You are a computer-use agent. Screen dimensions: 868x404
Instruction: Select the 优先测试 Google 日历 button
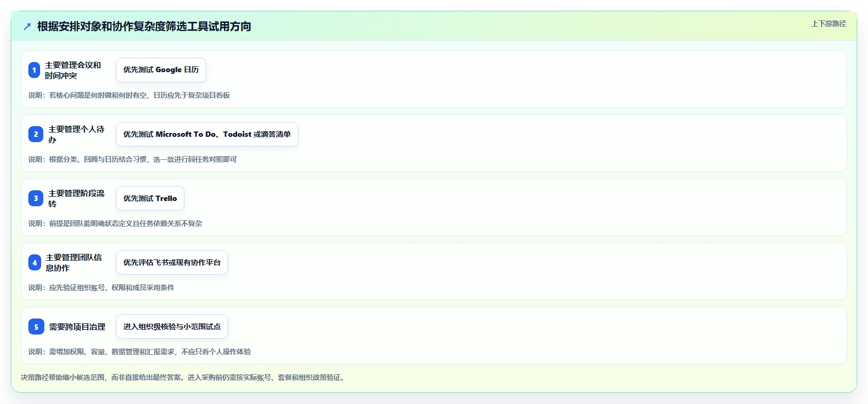(161, 70)
